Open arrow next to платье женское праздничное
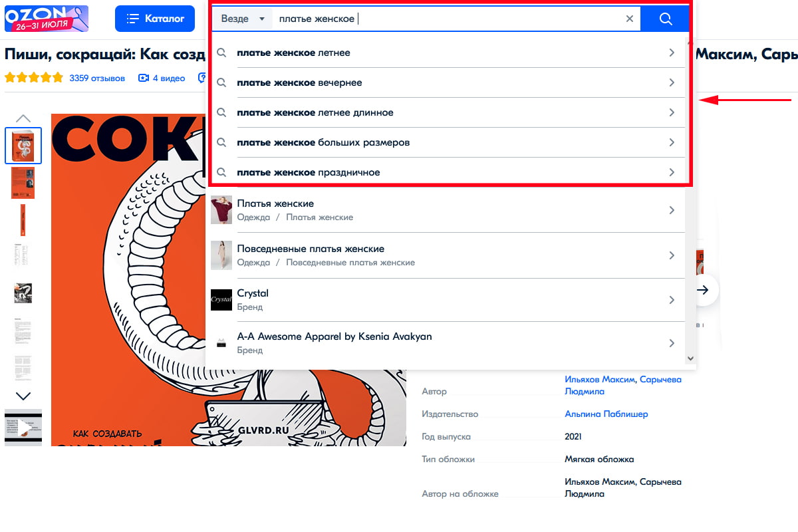The height and width of the screenshot is (532, 798). pos(672,172)
